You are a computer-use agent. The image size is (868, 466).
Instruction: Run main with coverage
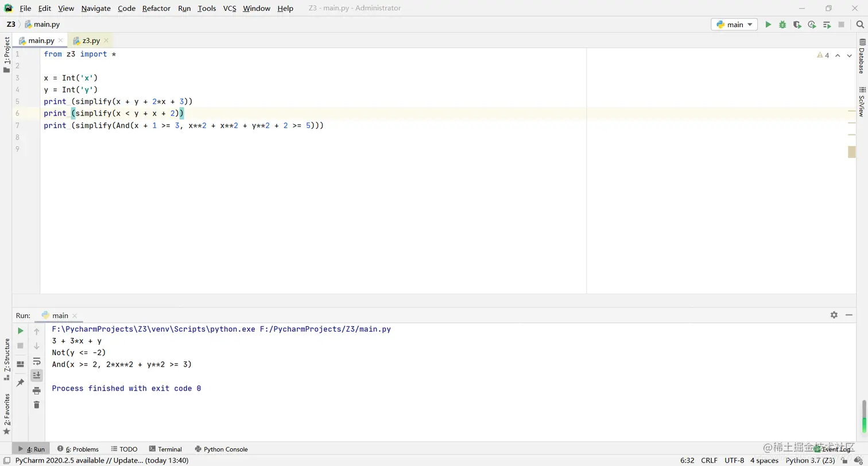click(x=797, y=25)
